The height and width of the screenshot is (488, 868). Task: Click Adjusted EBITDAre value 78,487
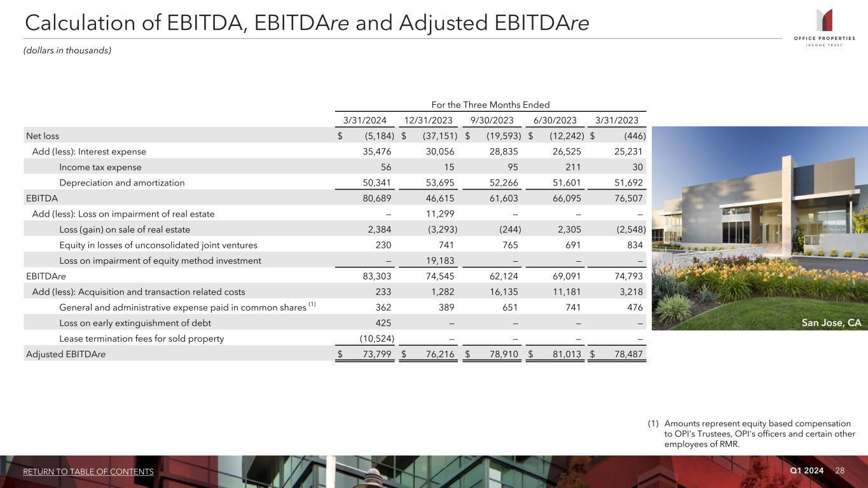pos(628,354)
